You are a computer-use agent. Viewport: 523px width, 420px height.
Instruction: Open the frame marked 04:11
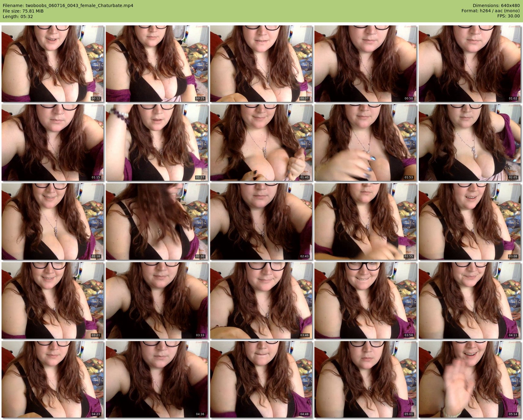[469, 300]
